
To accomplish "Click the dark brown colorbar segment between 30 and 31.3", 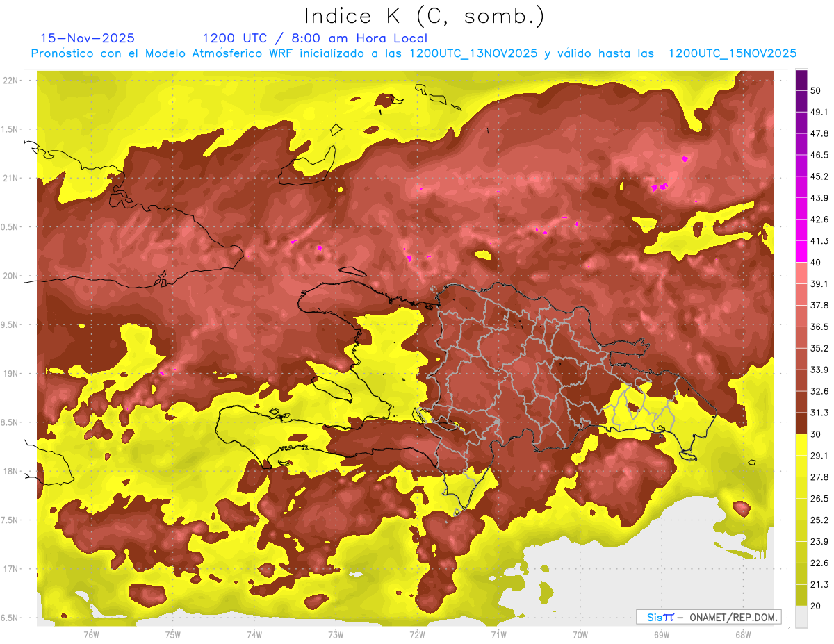I will point(801,423).
